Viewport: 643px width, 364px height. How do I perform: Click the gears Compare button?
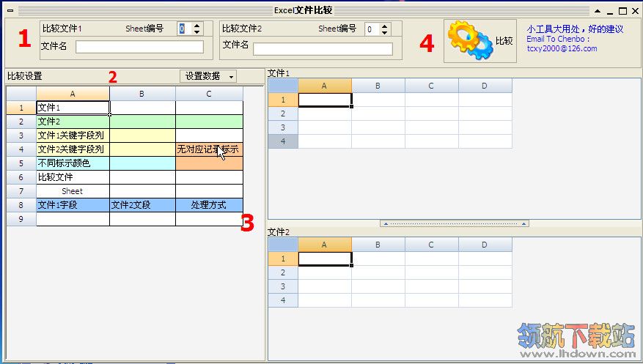click(480, 41)
